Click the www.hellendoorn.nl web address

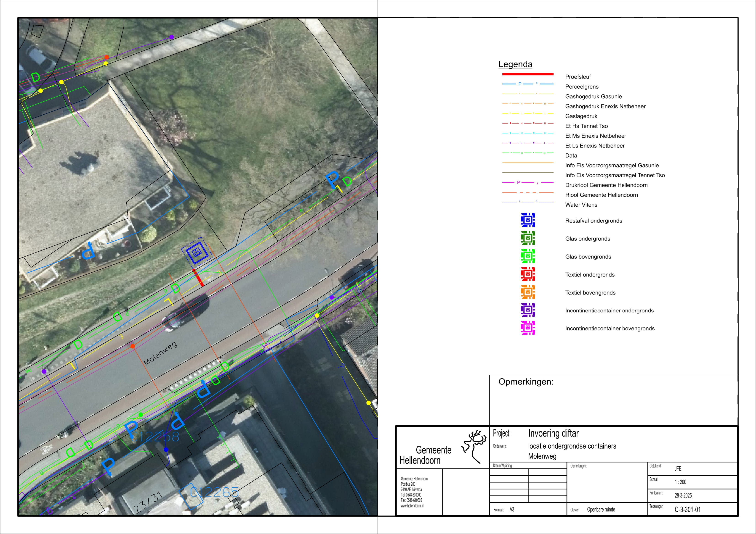pyautogui.click(x=412, y=506)
